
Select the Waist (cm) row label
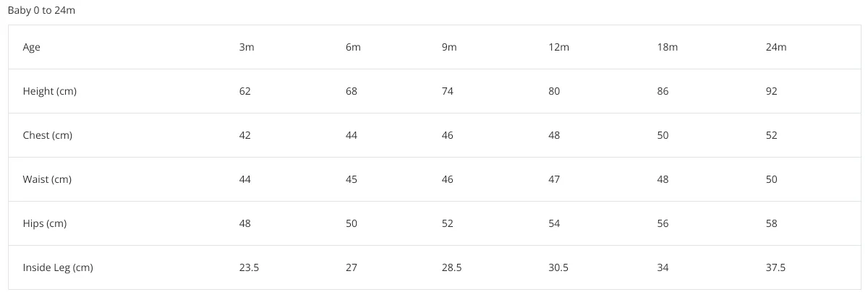47,179
